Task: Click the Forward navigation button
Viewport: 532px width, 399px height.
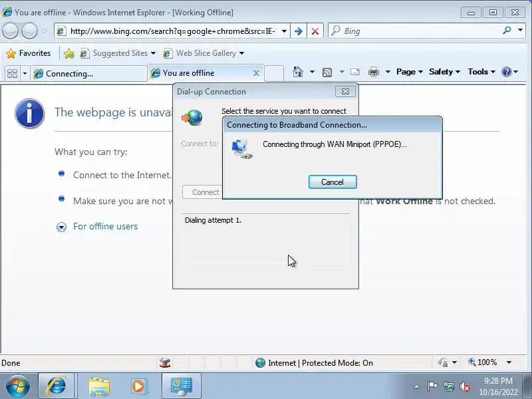Action: pyautogui.click(x=29, y=31)
